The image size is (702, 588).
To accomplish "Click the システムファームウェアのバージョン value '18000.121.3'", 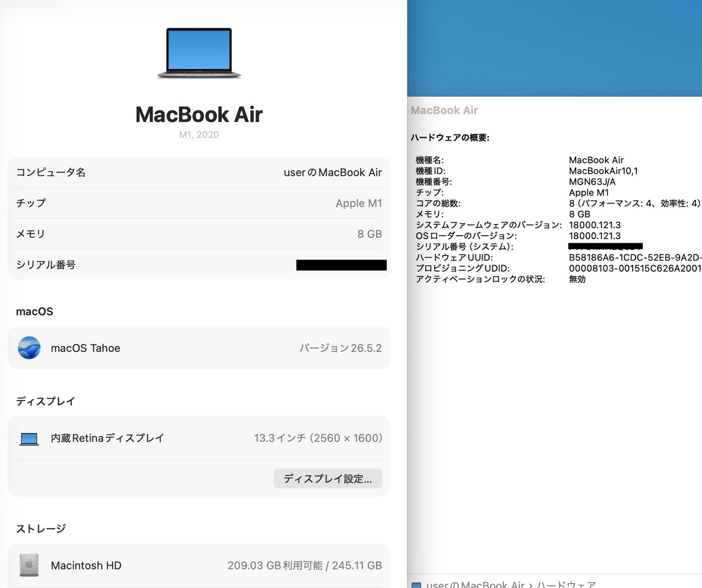I will [595, 225].
